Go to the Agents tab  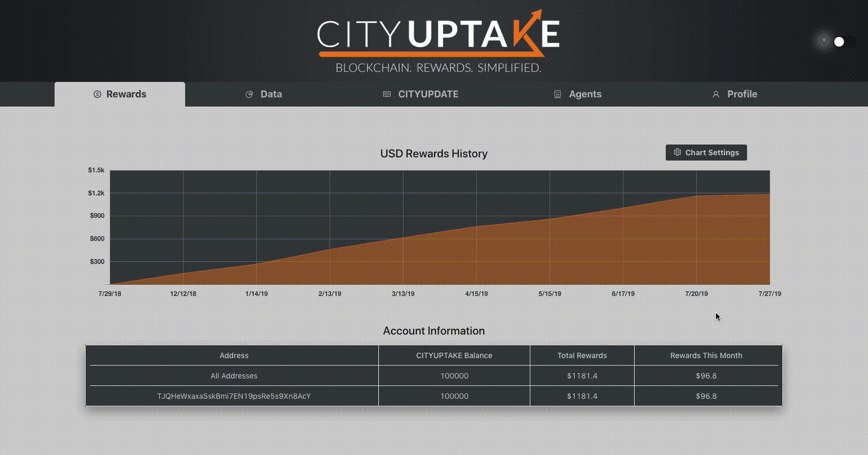pos(577,94)
